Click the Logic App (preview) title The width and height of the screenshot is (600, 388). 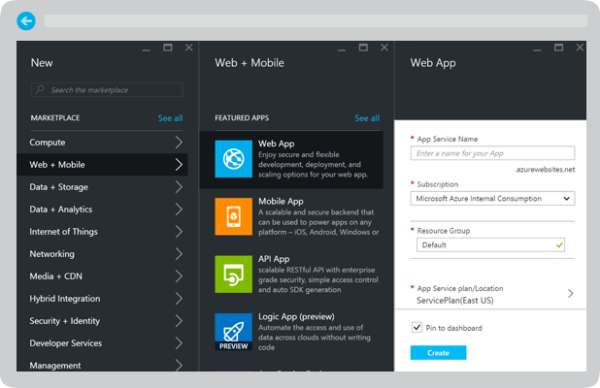tap(296, 316)
